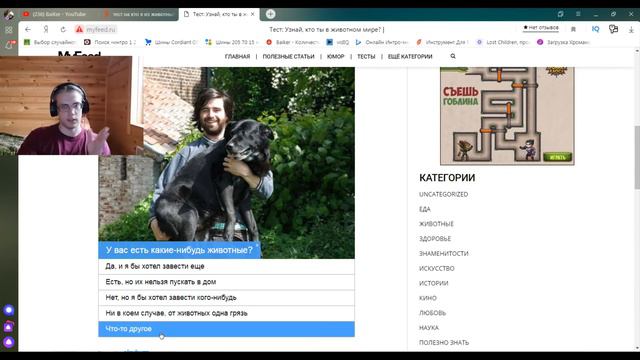Open the ИСТОРИИ category
This screenshot has height=360, width=640.
tap(433, 283)
